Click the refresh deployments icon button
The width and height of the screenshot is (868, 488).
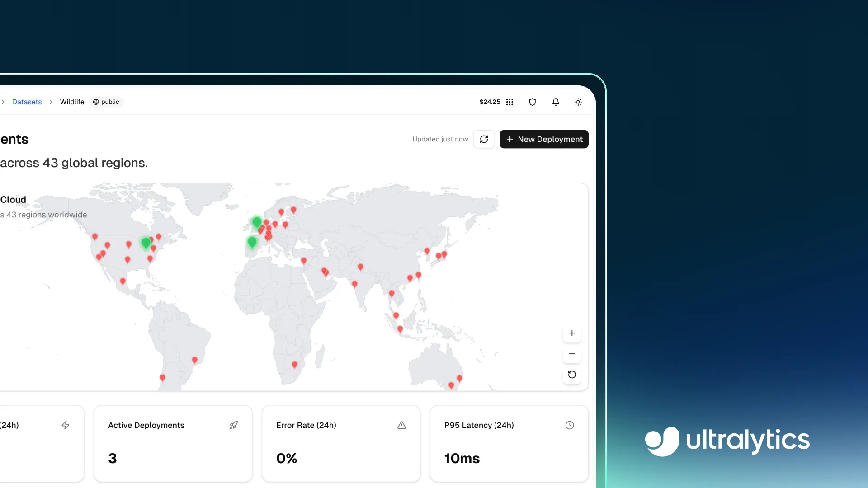point(484,139)
